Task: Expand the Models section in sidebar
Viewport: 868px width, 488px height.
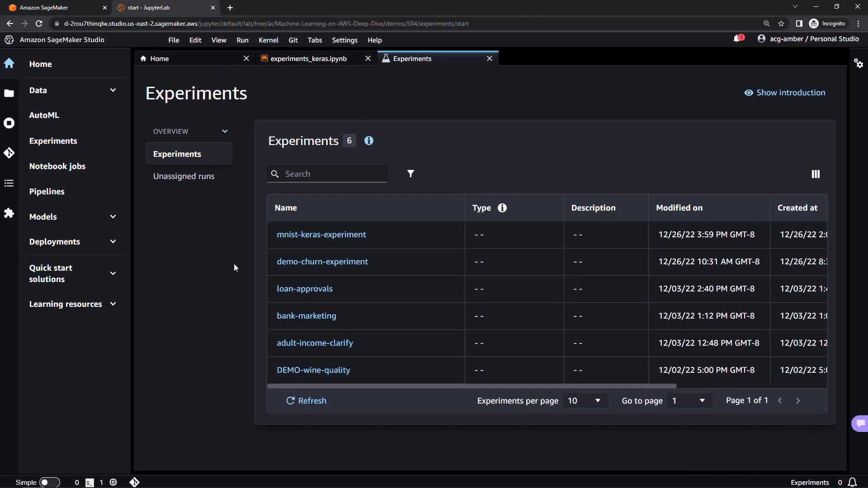Action: [113, 216]
